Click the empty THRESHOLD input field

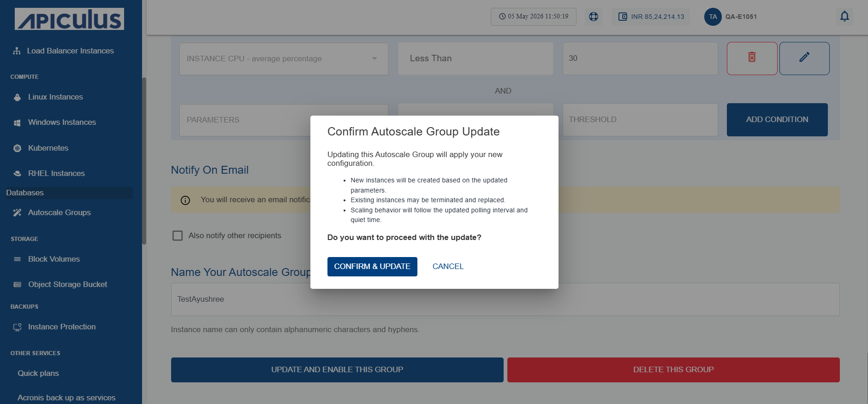pos(640,120)
